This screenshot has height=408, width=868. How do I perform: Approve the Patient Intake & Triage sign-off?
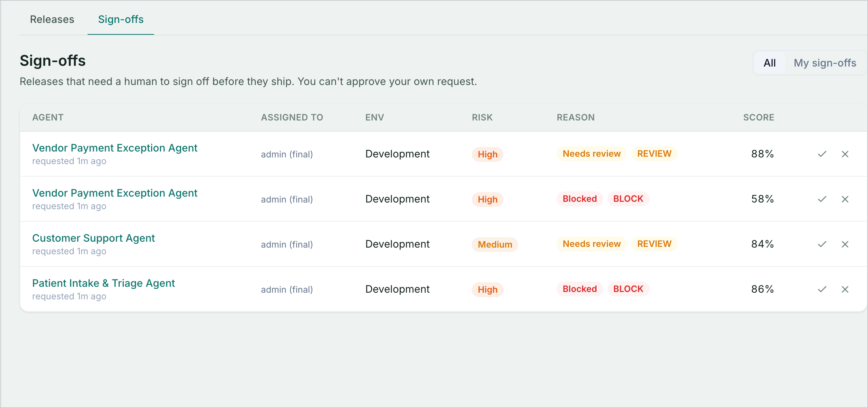click(x=822, y=289)
